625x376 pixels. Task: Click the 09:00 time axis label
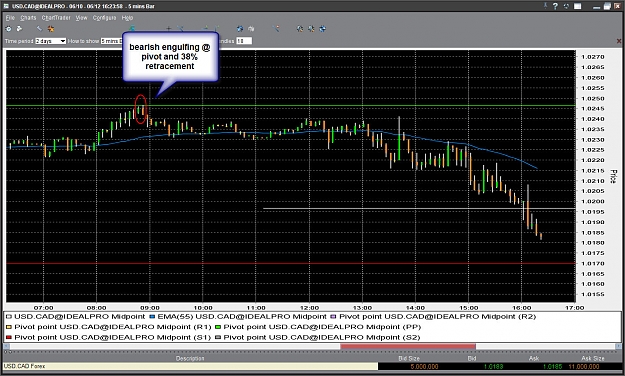point(149,308)
